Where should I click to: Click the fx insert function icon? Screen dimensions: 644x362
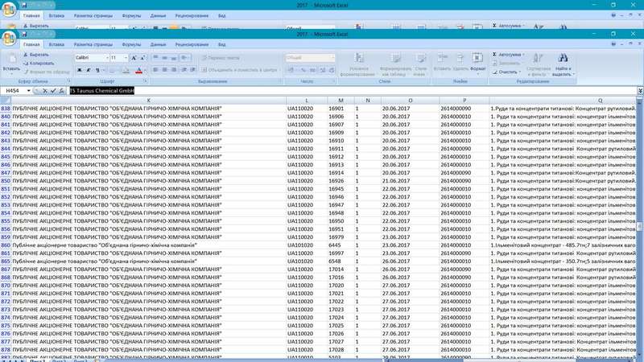click(61, 91)
